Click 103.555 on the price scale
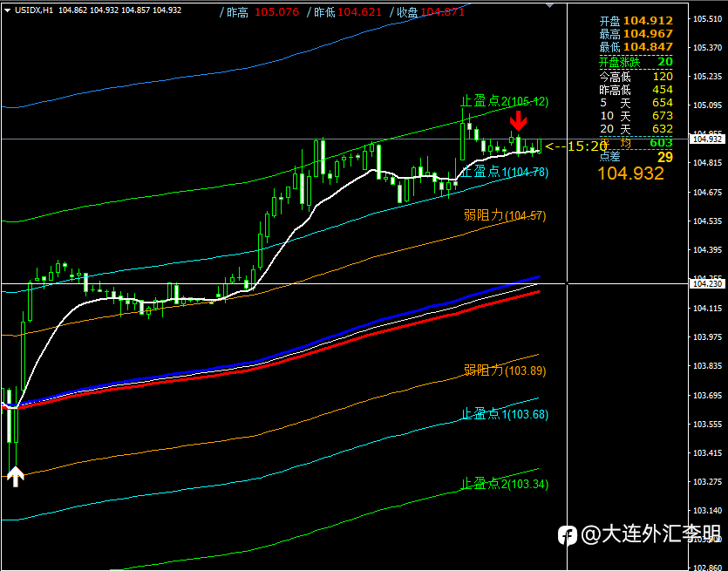 coord(708,425)
